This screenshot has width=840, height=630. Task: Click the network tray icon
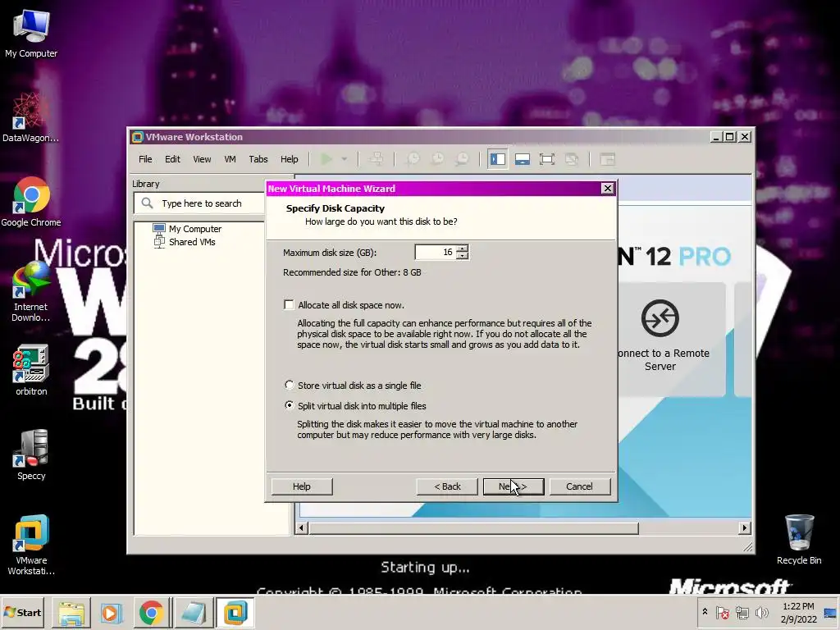[x=742, y=612]
